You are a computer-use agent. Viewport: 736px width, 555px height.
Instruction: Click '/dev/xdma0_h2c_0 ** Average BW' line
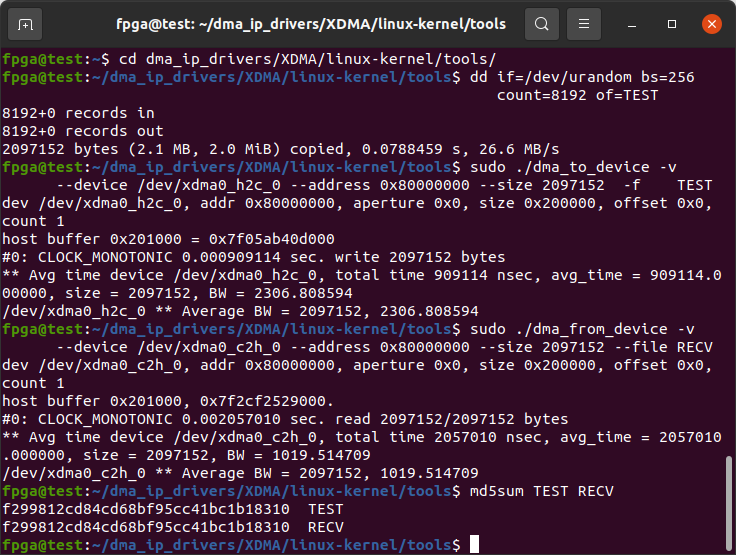[x=240, y=311]
